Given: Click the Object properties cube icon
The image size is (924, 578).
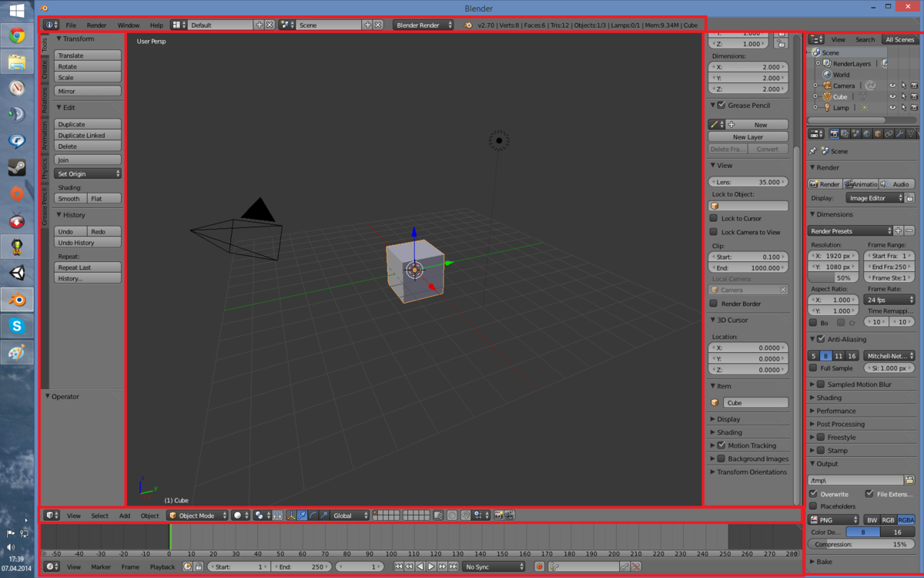Looking at the screenshot, I should 878,134.
